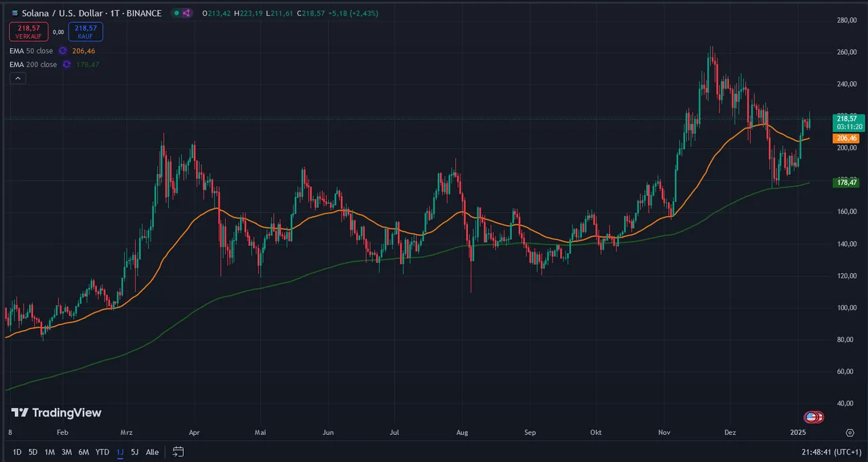Switch to the 5J time range
868x462 pixels.
click(134, 452)
